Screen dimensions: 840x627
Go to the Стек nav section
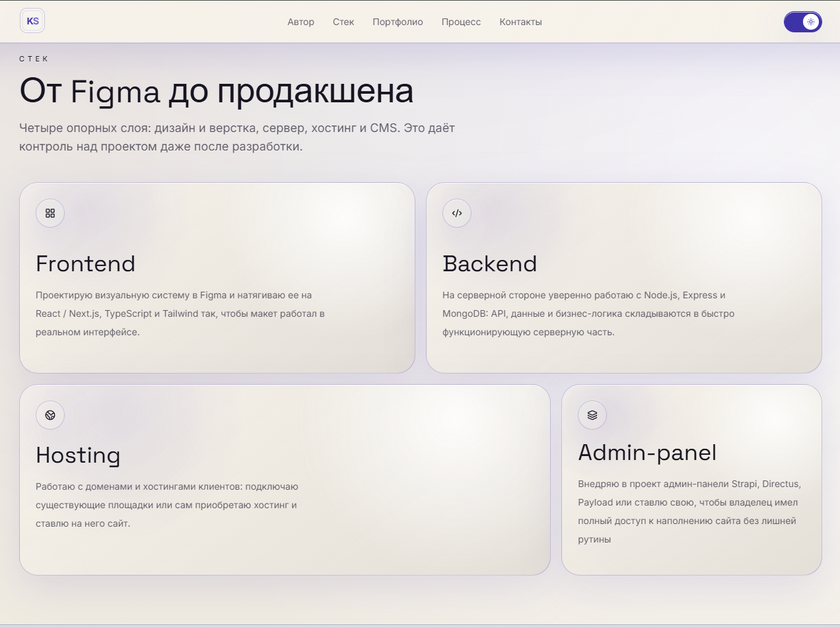pos(343,22)
